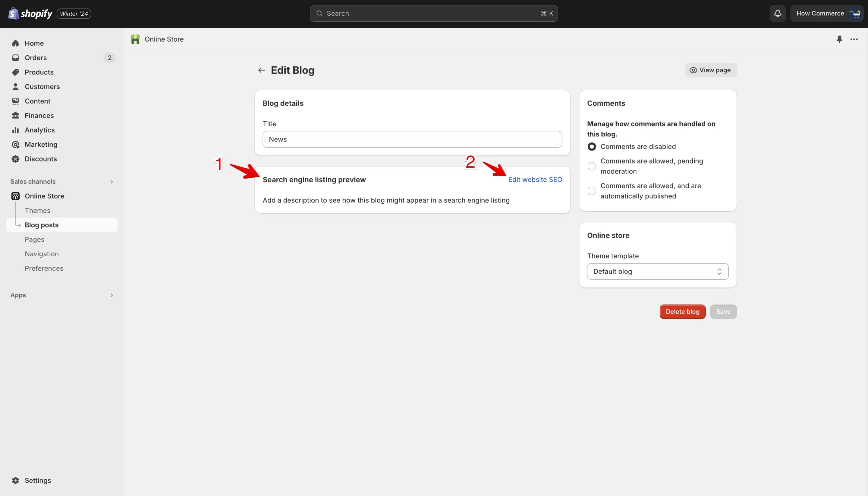
Task: Click the Content icon
Action: tap(15, 101)
